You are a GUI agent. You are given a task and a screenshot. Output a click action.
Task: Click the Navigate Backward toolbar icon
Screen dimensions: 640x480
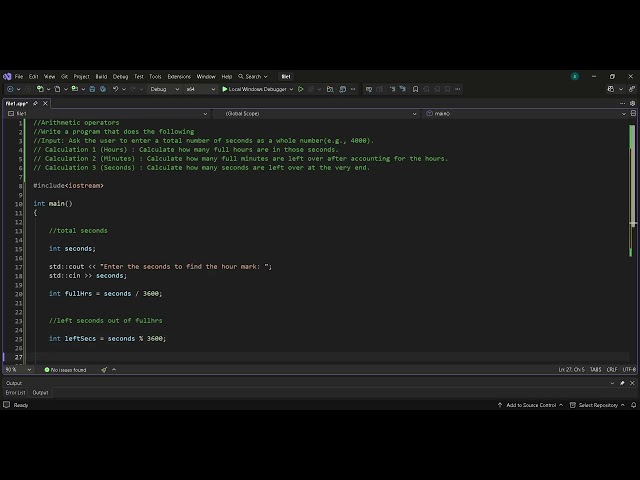pyautogui.click(x=10, y=89)
